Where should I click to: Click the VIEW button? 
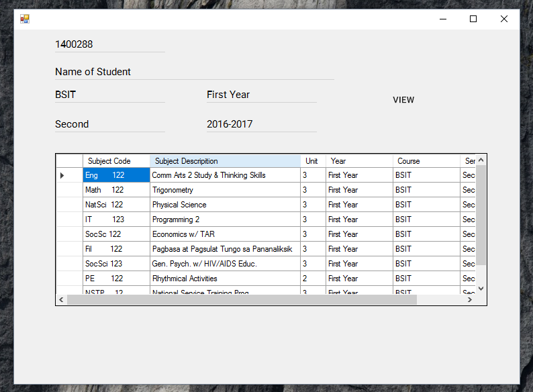pos(403,100)
